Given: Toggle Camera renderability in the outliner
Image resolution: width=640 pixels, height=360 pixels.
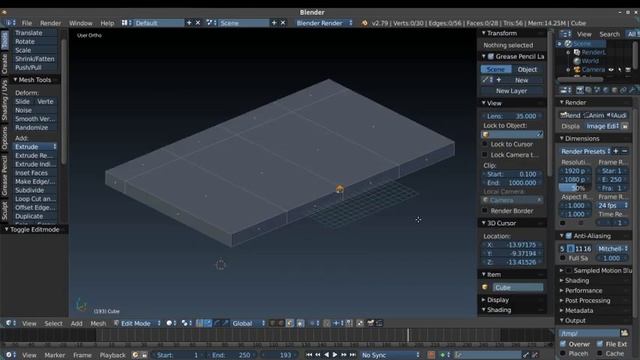Looking at the screenshot, I should pos(628,70).
